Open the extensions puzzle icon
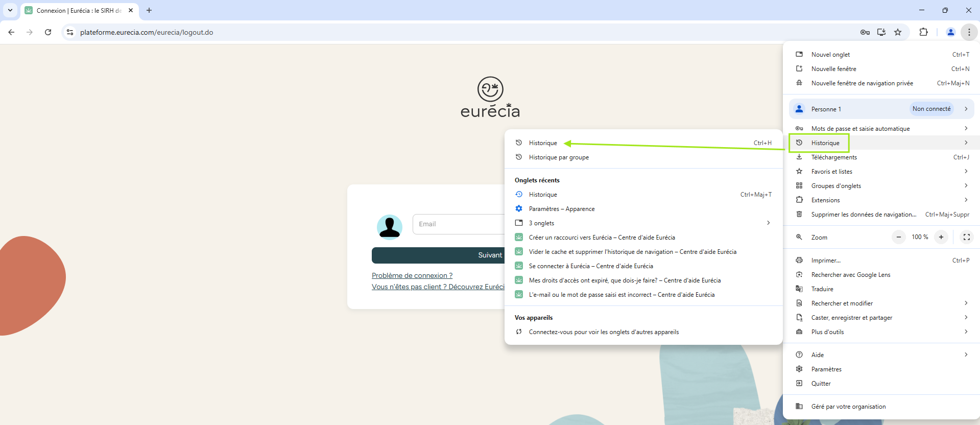Screen dimensions: 980x425 [924, 32]
